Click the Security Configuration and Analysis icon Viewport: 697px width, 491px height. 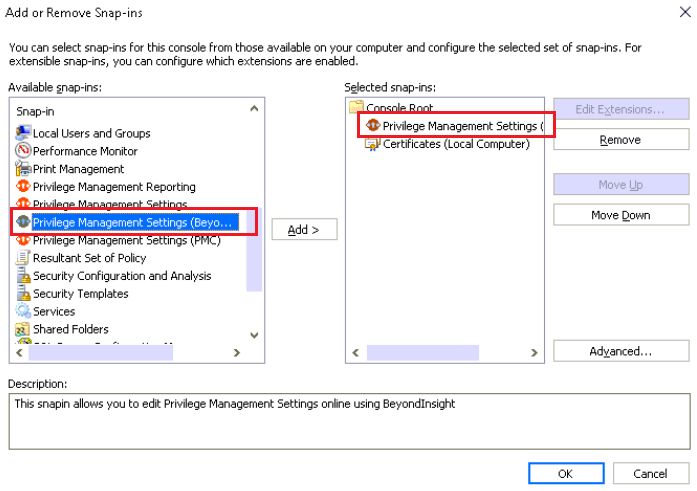coord(23,275)
